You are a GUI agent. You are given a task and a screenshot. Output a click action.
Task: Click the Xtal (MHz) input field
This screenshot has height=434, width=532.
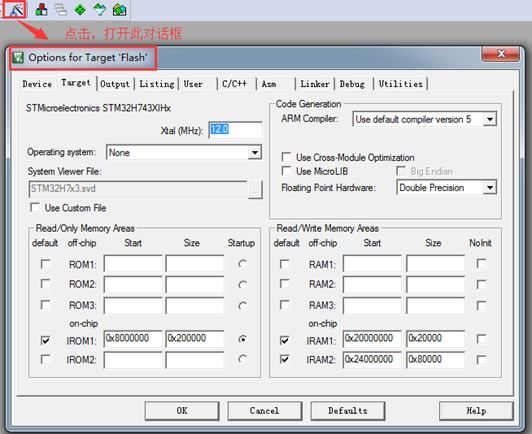[235, 130]
